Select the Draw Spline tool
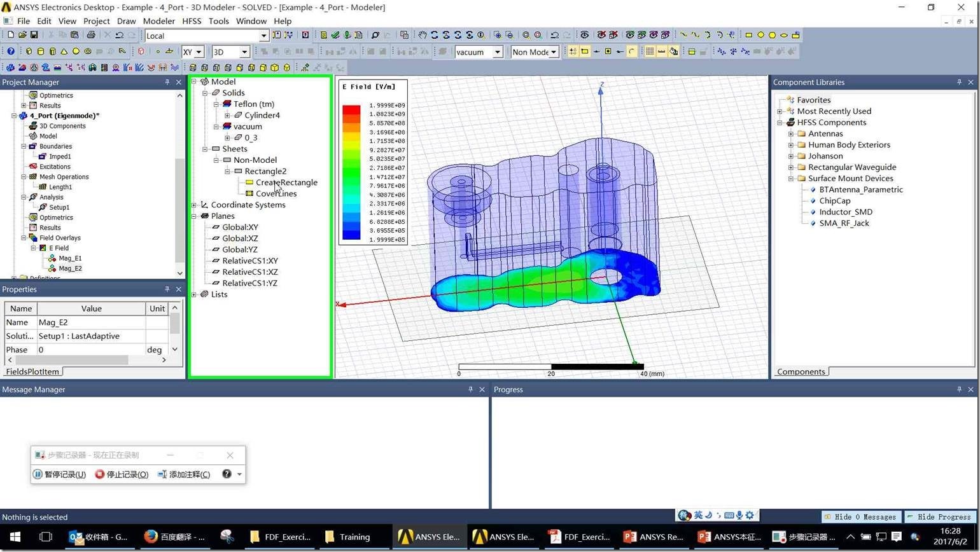 696,35
